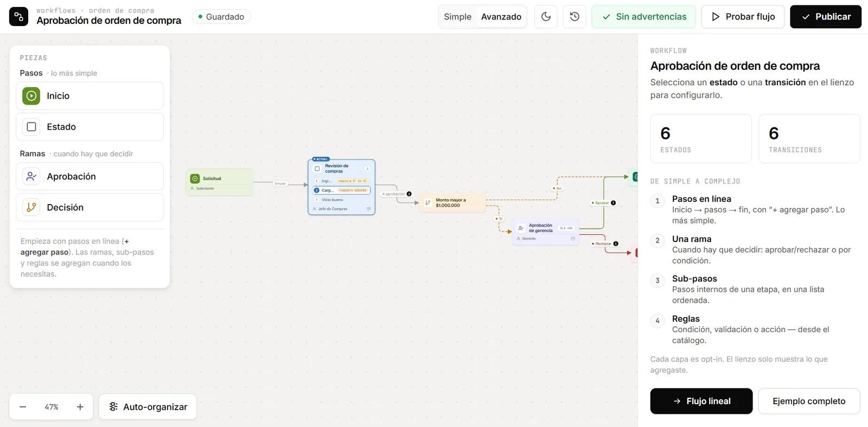Click the partially visible green end node

click(633, 177)
